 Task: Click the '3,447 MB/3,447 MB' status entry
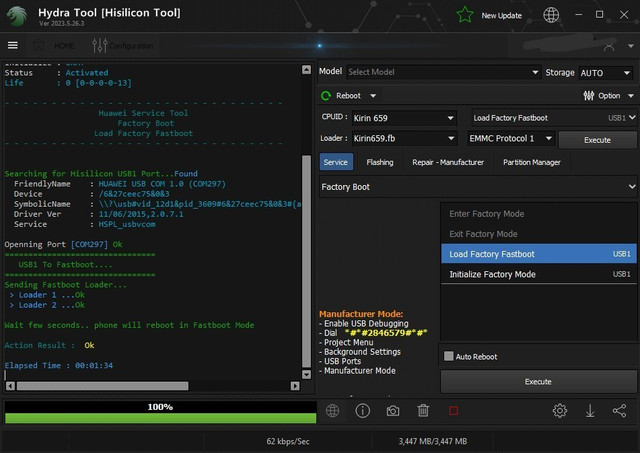(433, 441)
